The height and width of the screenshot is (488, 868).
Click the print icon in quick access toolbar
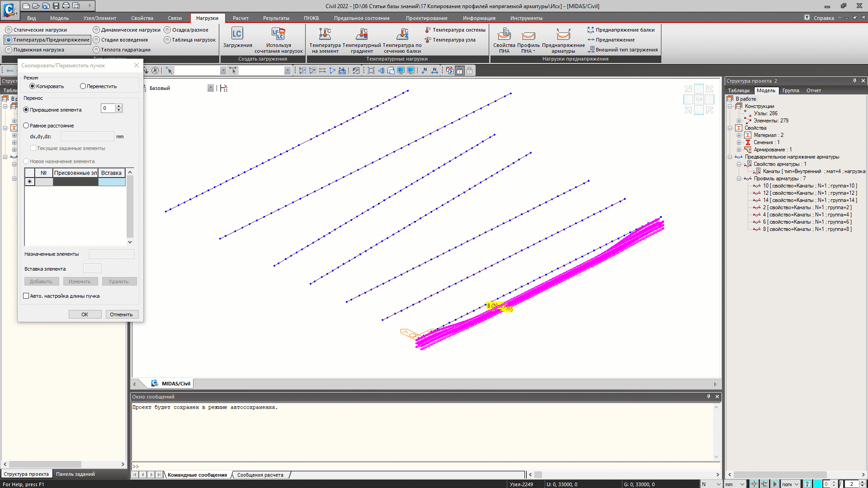tap(66, 6)
